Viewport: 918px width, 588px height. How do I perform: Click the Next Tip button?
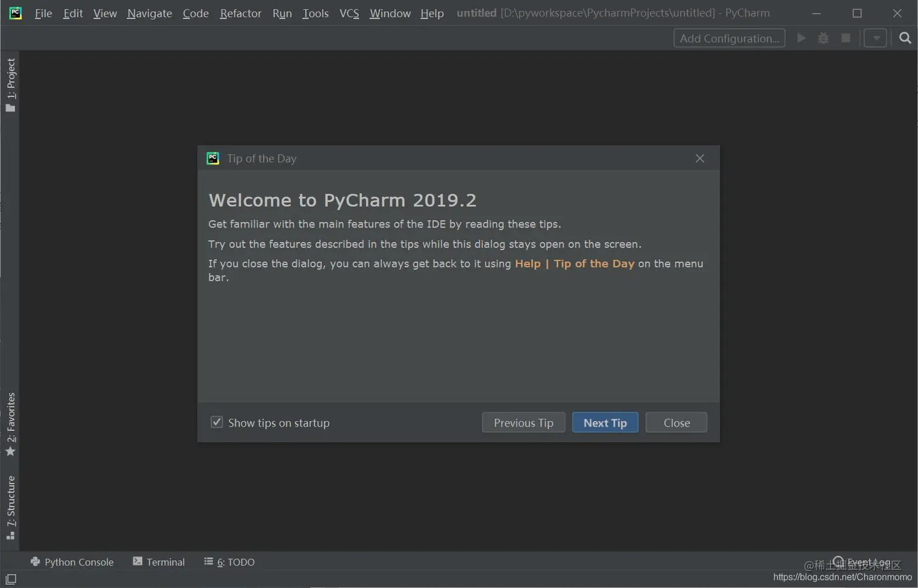(x=605, y=422)
